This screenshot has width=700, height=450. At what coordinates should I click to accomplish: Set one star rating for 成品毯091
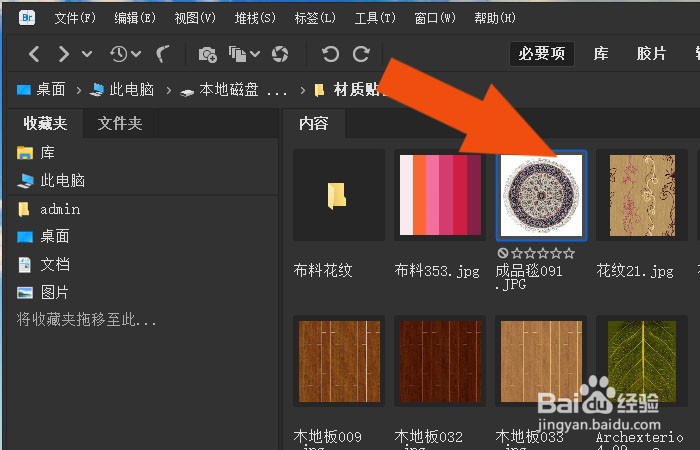click(x=517, y=254)
